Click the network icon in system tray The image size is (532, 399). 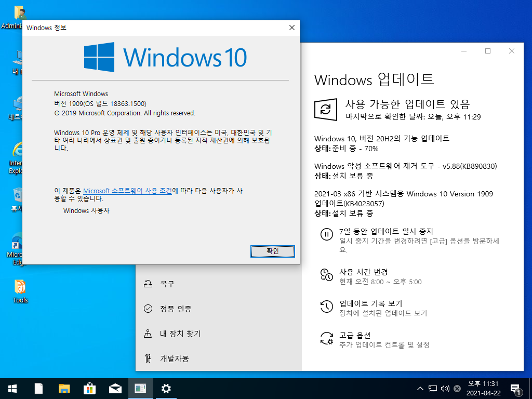433,389
